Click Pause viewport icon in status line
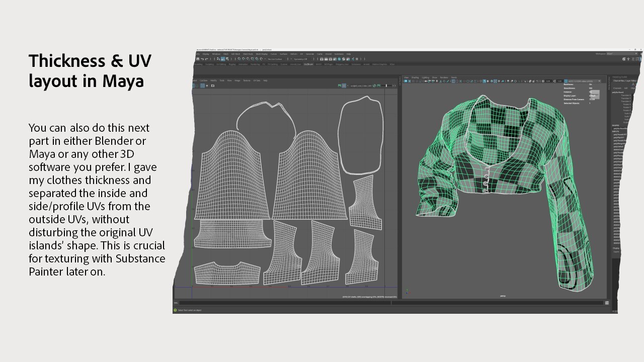This screenshot has width=644, height=362. 357,59
